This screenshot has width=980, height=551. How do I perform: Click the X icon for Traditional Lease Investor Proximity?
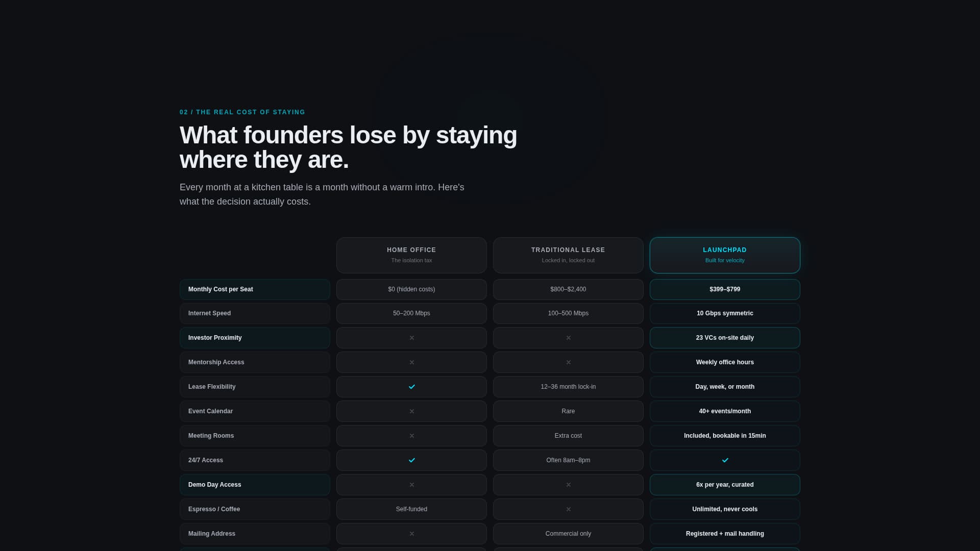568,338
